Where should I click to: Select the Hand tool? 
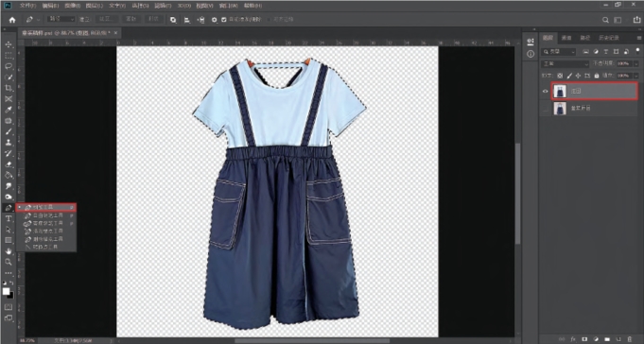[x=9, y=250]
